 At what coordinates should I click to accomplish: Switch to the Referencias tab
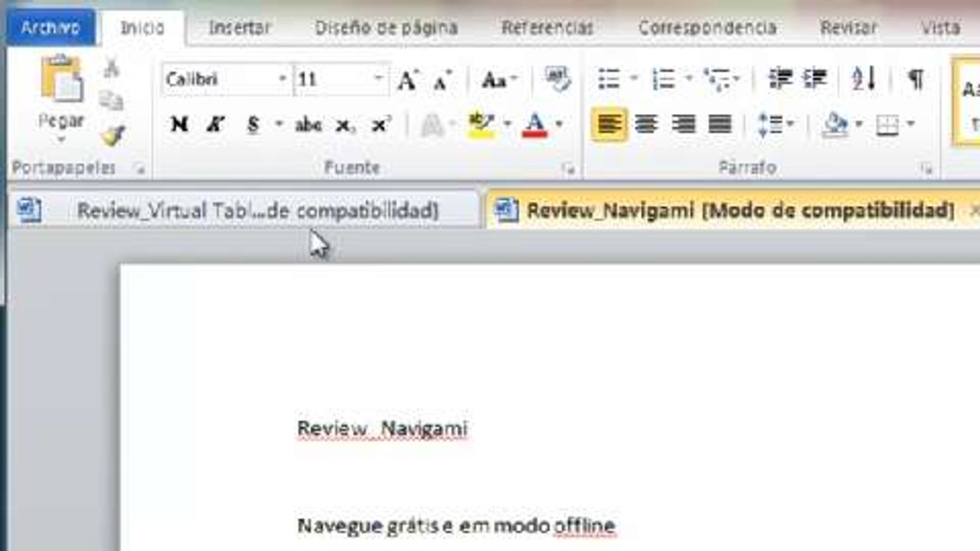coord(547,28)
